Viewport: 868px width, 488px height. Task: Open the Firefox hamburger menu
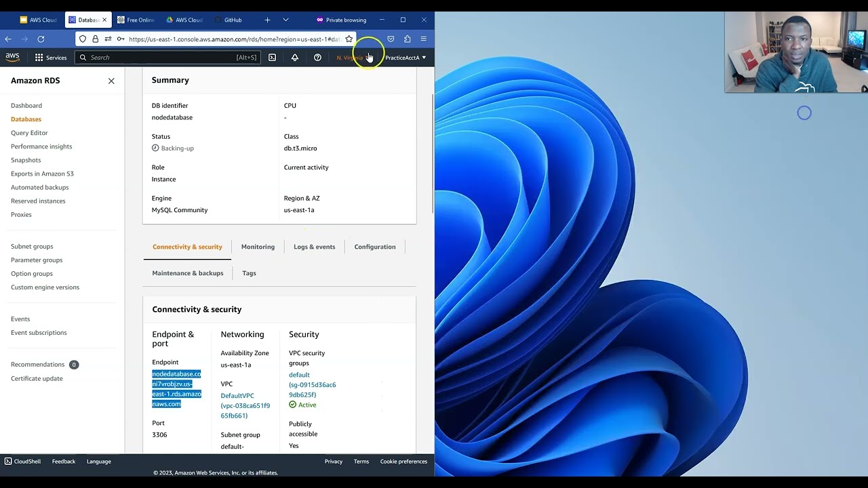pyautogui.click(x=423, y=39)
